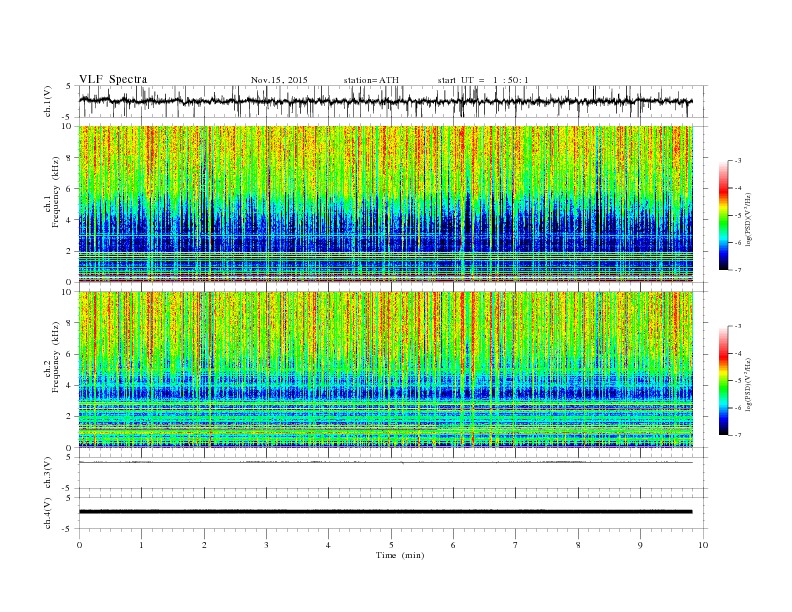792x612 pixels.
Task: Click the time axis tick label "9"
Action: [x=640, y=545]
